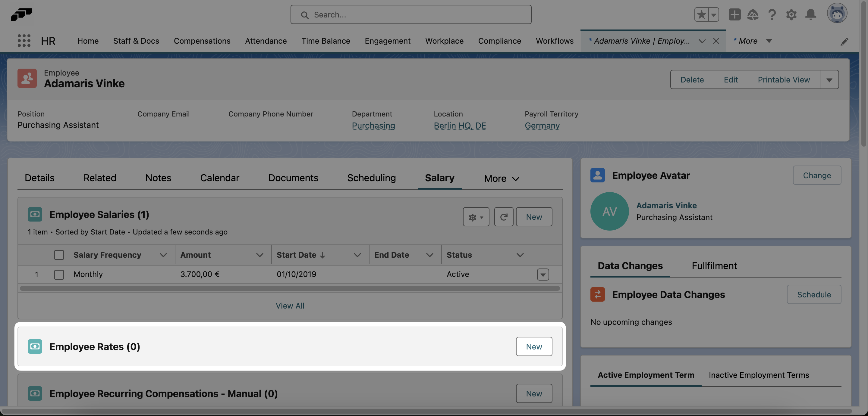Refresh the Employee Salaries list

(x=503, y=217)
